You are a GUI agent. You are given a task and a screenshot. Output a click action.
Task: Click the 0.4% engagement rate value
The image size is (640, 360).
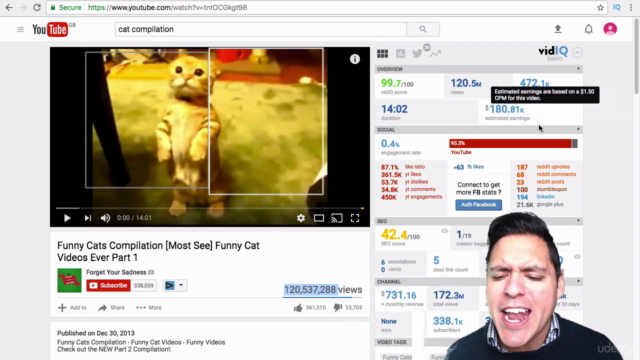pyautogui.click(x=390, y=144)
